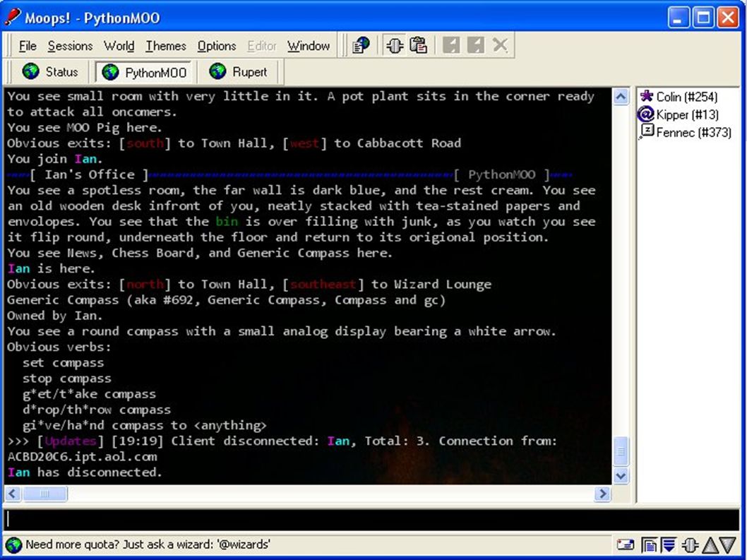The height and width of the screenshot is (560, 747).
Task: Open the File menu
Action: pos(27,46)
